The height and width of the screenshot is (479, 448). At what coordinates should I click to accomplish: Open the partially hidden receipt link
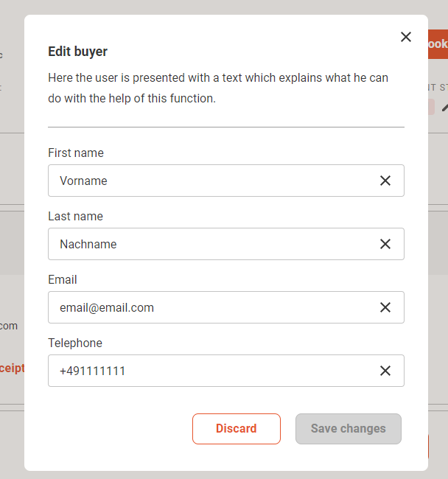[13, 368]
